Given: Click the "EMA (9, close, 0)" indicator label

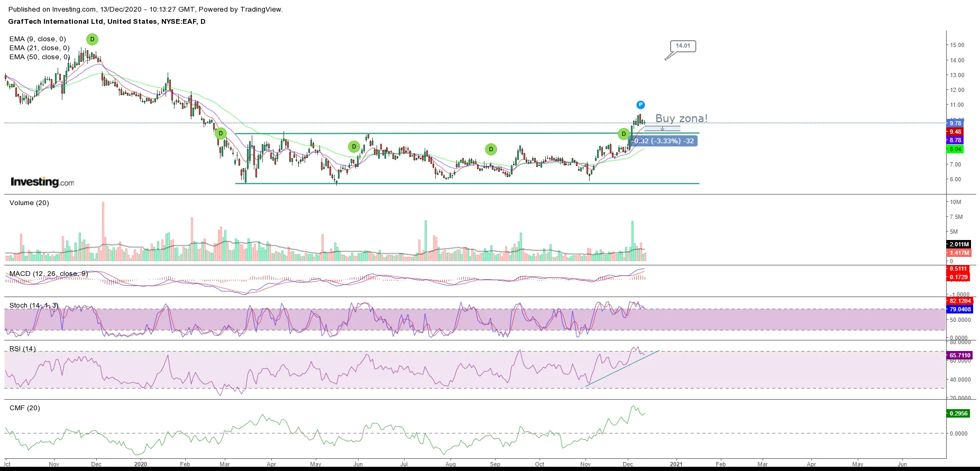Looking at the screenshot, I should 38,39.
